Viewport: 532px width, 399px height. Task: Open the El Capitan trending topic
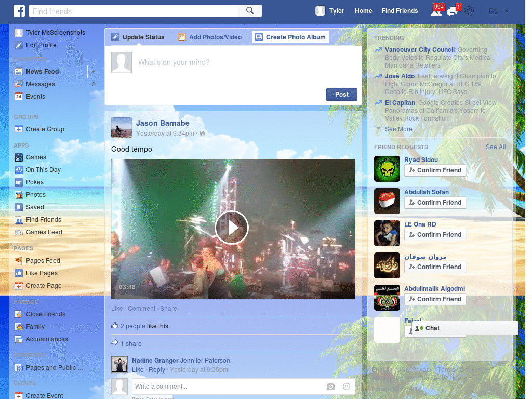click(400, 103)
